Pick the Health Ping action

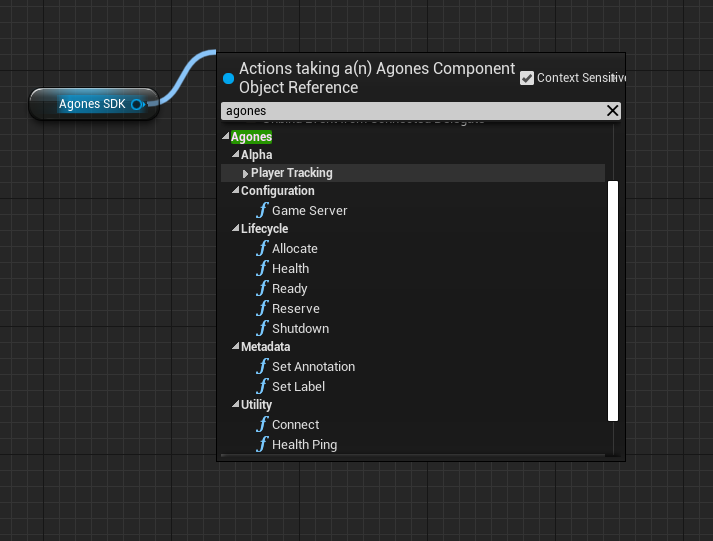[x=304, y=445]
